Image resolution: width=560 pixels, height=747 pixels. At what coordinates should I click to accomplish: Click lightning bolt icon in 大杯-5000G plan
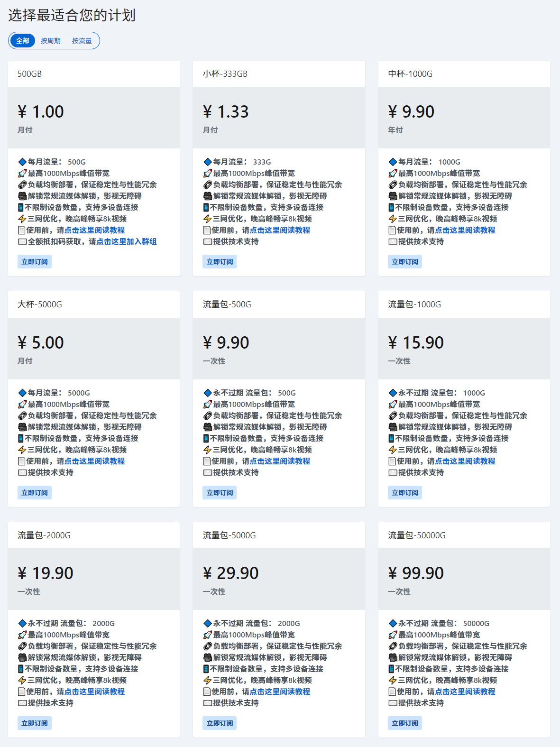pyautogui.click(x=22, y=450)
